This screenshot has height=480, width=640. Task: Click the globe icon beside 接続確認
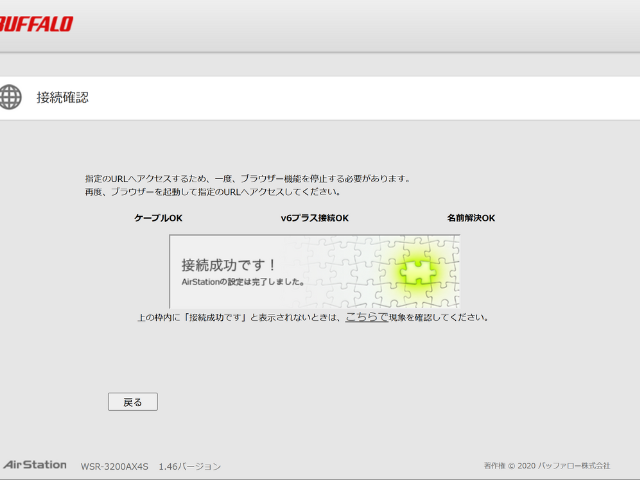pyautogui.click(x=10, y=97)
